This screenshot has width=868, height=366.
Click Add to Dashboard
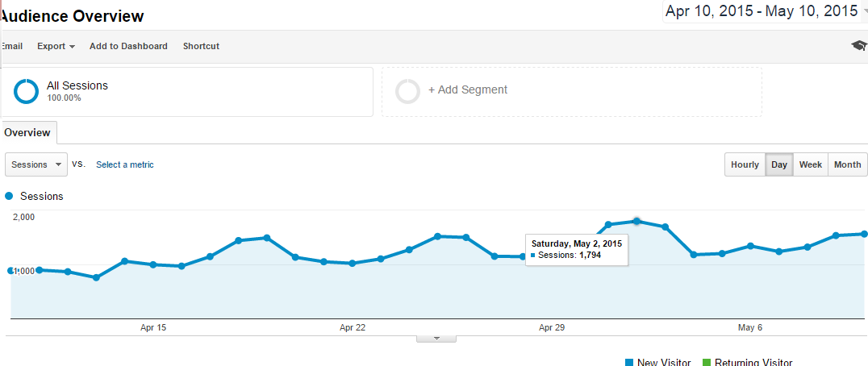click(x=128, y=46)
